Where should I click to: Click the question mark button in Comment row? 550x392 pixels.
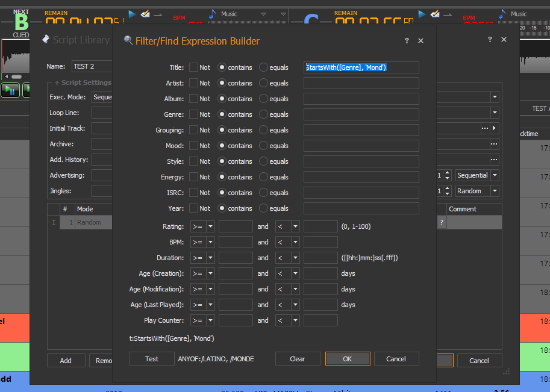coord(442,223)
